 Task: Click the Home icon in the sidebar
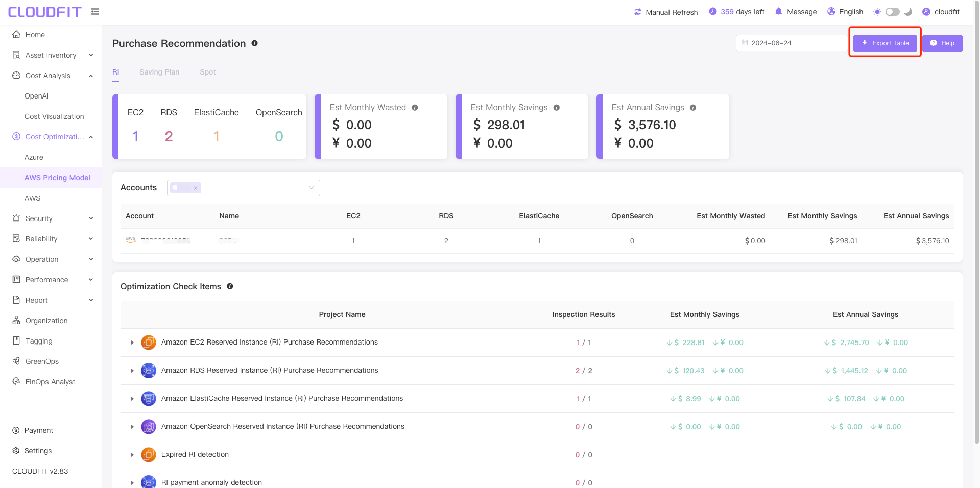coord(16,34)
